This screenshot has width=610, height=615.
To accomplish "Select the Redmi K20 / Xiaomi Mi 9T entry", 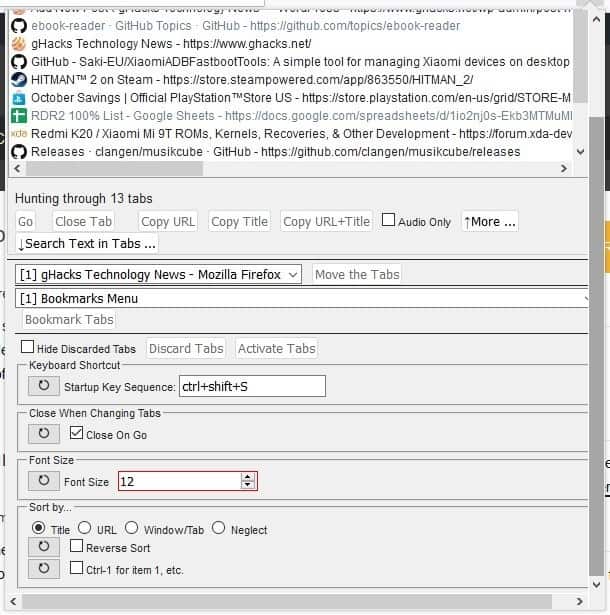I will (291, 134).
